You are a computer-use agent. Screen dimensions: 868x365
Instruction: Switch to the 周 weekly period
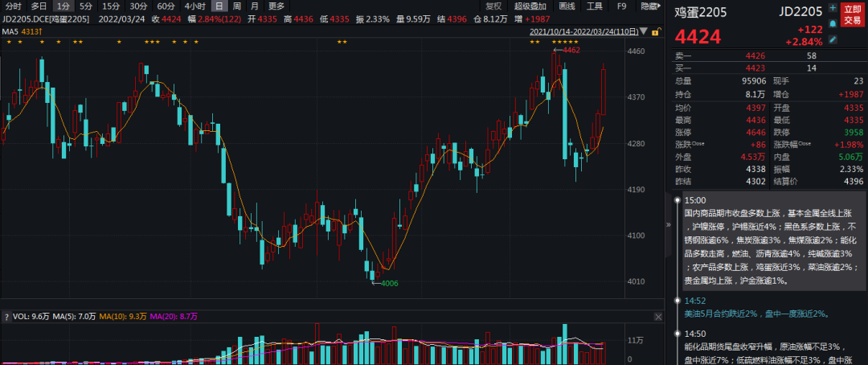236,6
